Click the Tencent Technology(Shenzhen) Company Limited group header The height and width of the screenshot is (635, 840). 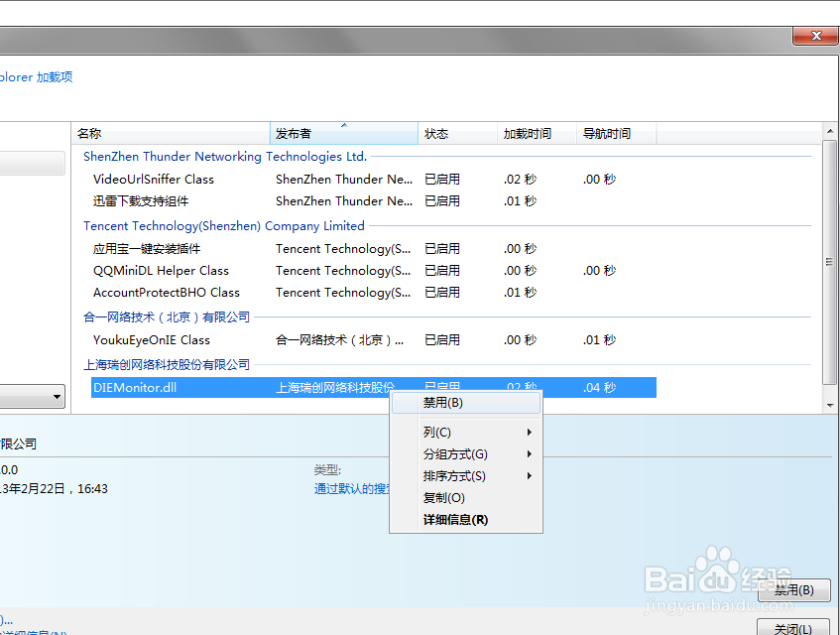[x=224, y=226]
